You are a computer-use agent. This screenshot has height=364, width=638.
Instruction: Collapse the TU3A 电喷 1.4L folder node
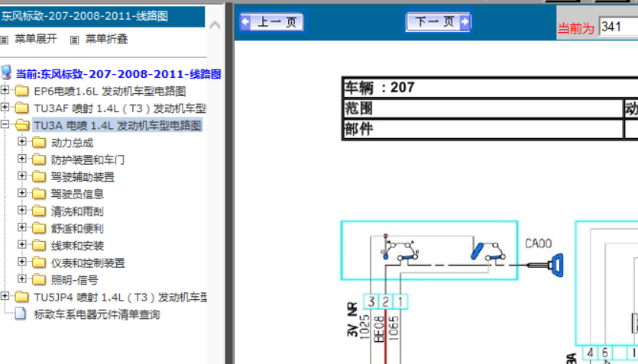(5, 124)
